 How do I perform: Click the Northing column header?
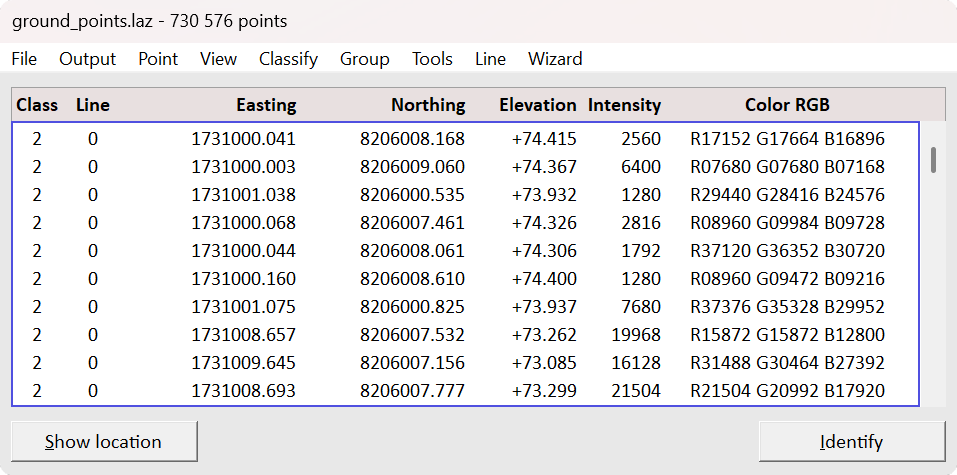428,105
